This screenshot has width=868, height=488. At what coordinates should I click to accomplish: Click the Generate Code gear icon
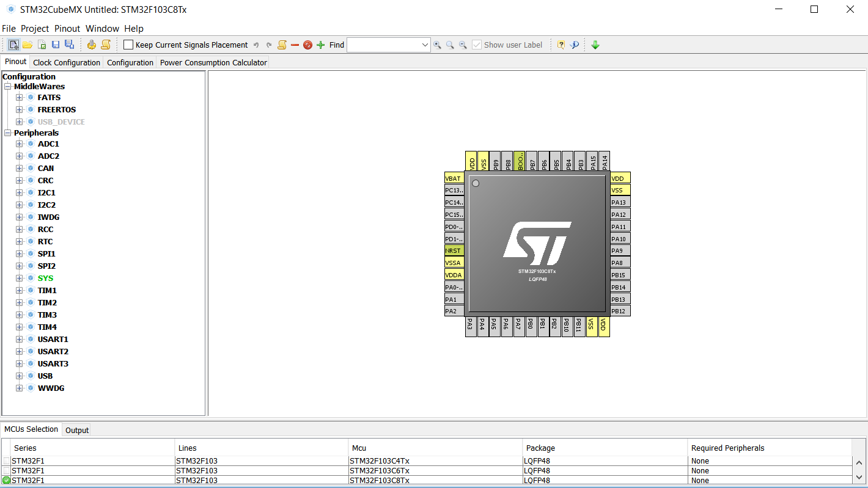(90, 45)
